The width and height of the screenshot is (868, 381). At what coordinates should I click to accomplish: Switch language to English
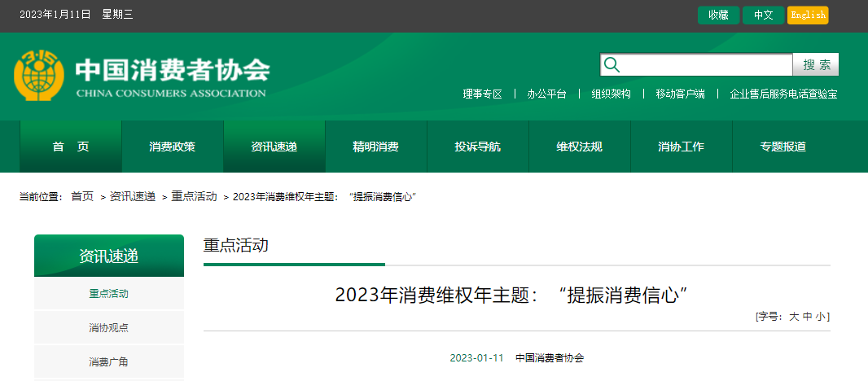click(x=808, y=15)
